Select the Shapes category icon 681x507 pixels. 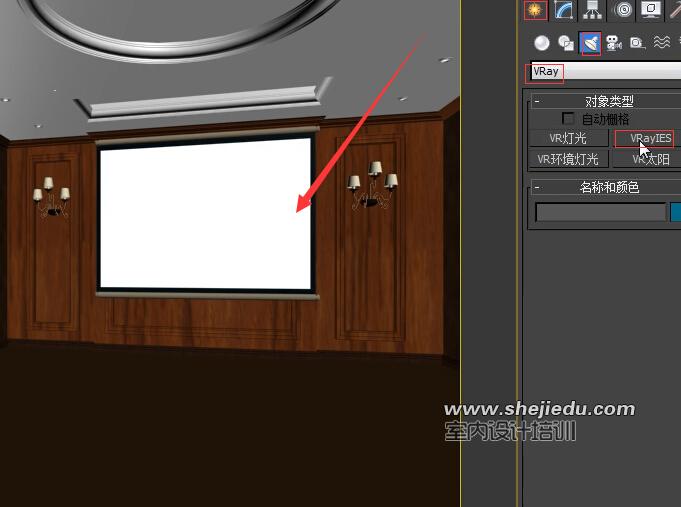[566, 43]
